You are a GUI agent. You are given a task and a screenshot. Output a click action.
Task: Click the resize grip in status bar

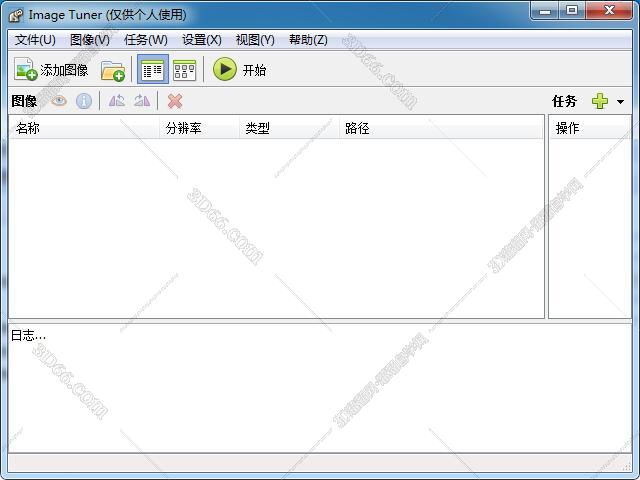tap(628, 467)
